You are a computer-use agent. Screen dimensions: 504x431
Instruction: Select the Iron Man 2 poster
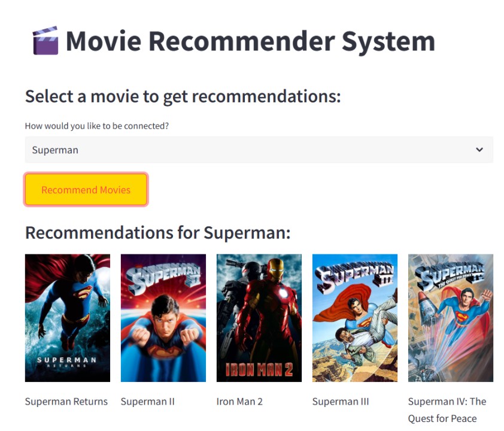[x=259, y=318]
